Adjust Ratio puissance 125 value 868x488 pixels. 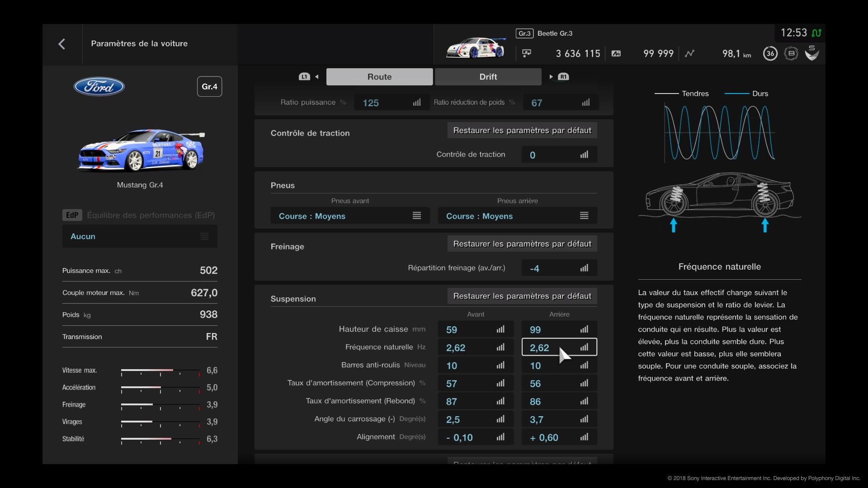(x=392, y=103)
